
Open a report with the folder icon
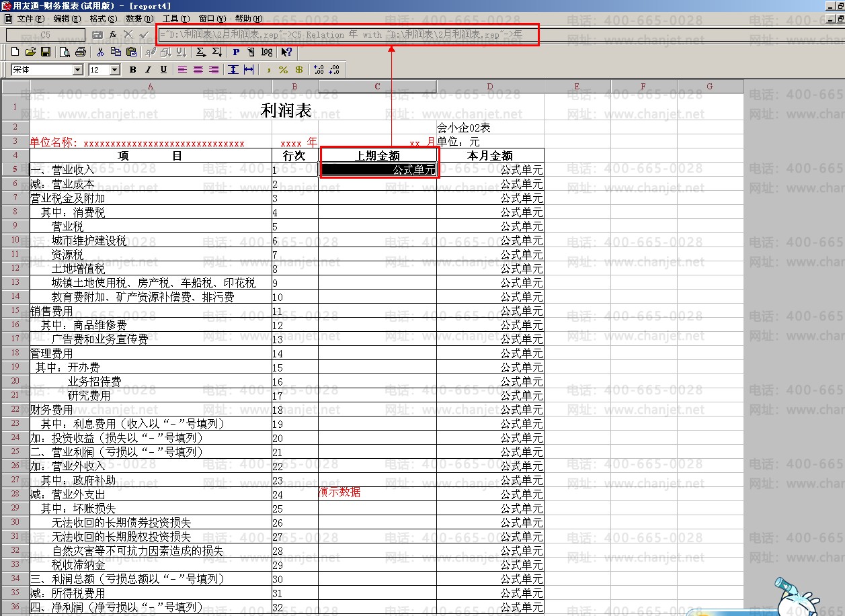(30, 52)
